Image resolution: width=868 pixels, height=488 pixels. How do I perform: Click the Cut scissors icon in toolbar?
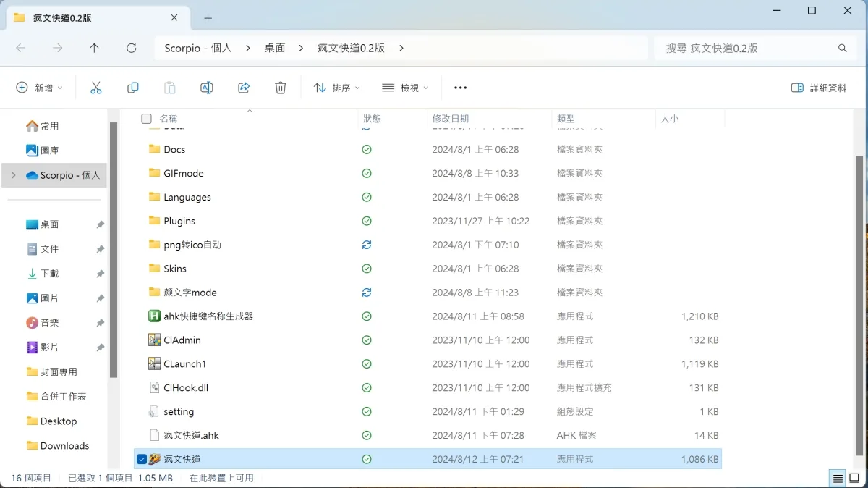click(x=95, y=88)
